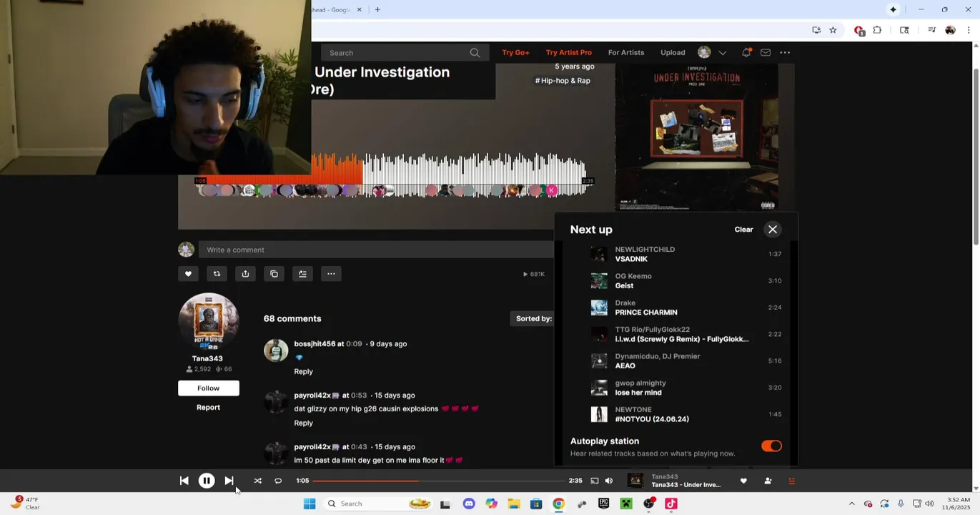Image resolution: width=980 pixels, height=515 pixels.
Task: Like the playing track in the player bar
Action: pyautogui.click(x=743, y=481)
